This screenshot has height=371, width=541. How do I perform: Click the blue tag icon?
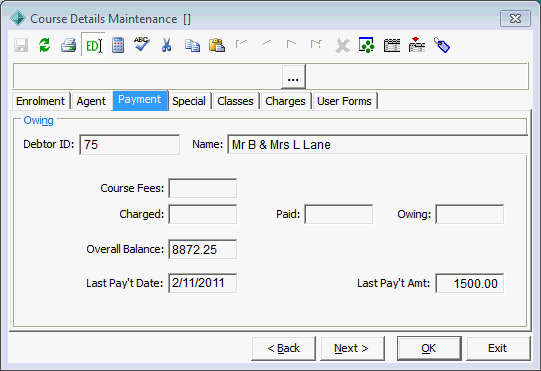(x=442, y=45)
